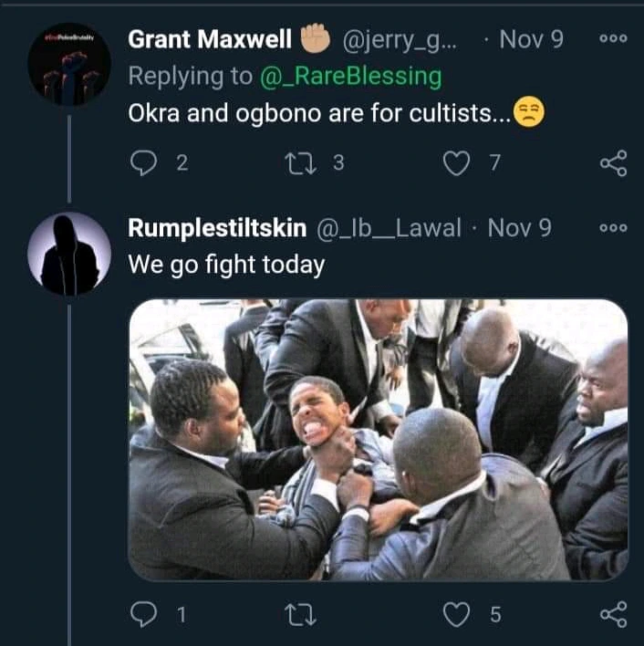Open Rumplestiltskin's profile by display name
The image size is (644, 646).
coord(219,228)
